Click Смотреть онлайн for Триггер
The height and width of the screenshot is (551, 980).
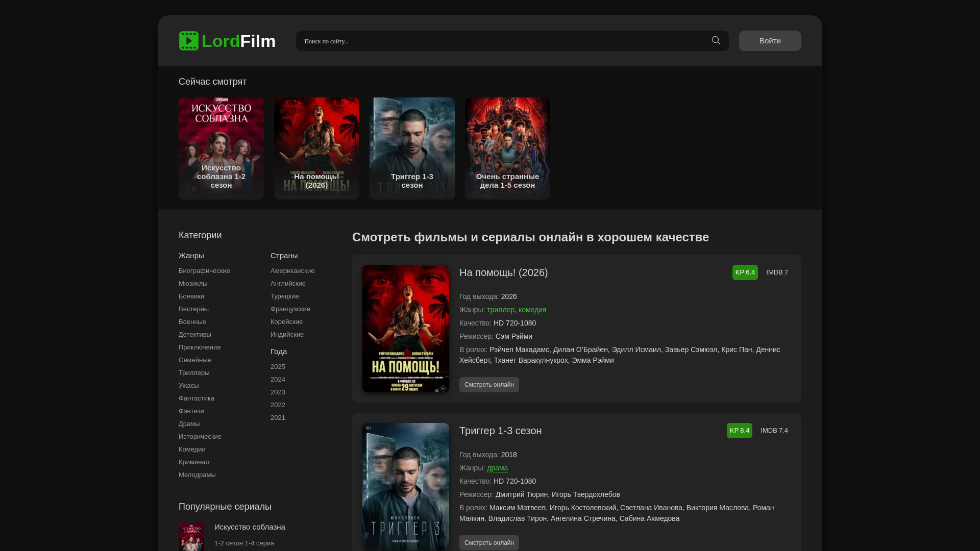(x=489, y=543)
